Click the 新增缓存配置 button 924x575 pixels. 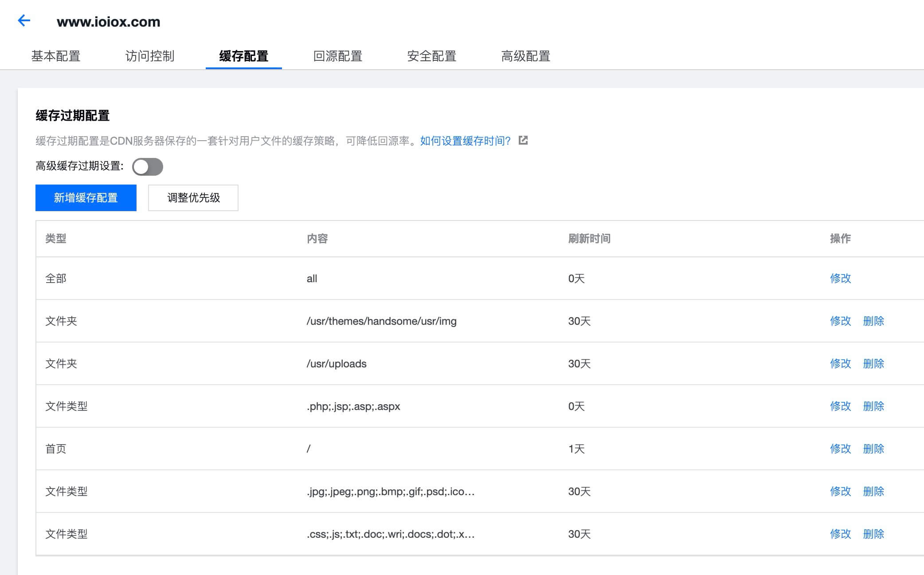(x=86, y=198)
